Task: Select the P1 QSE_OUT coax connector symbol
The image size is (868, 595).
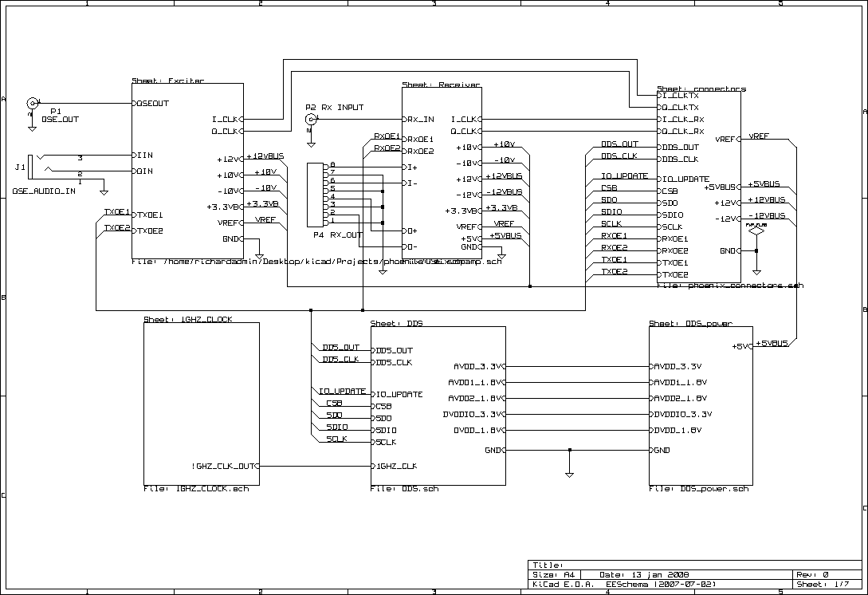Action: point(32,102)
